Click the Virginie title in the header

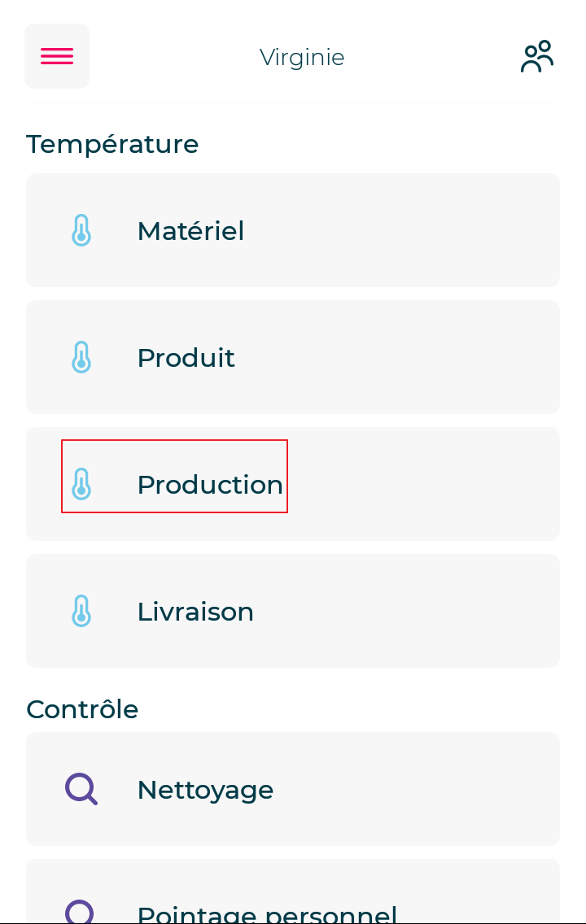tap(302, 57)
